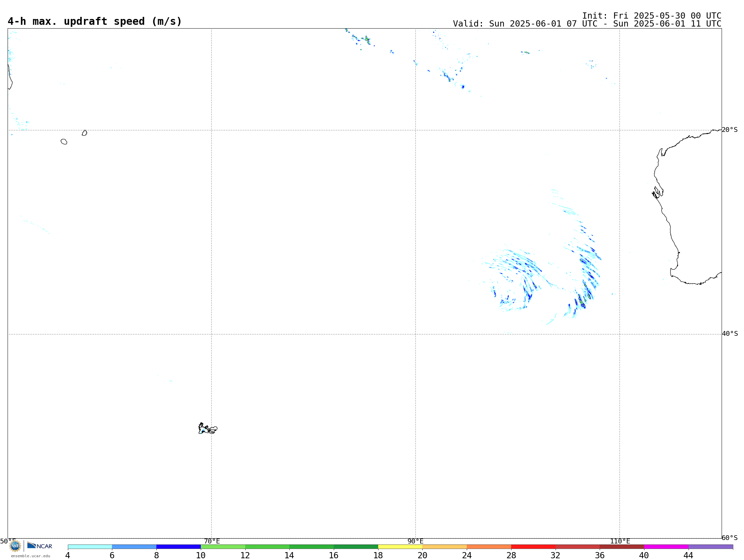Image resolution: width=744 pixels, height=560 pixels.
Task: Click the 40°S latitude label
Action: click(x=730, y=334)
